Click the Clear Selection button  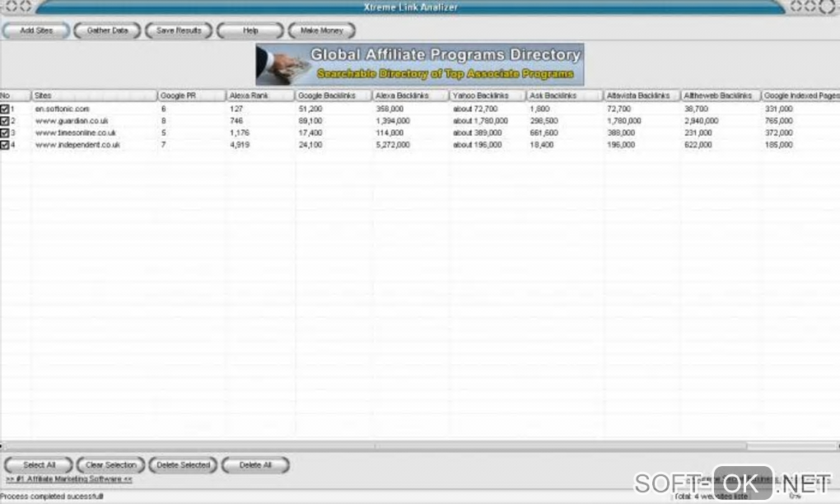coord(111,465)
